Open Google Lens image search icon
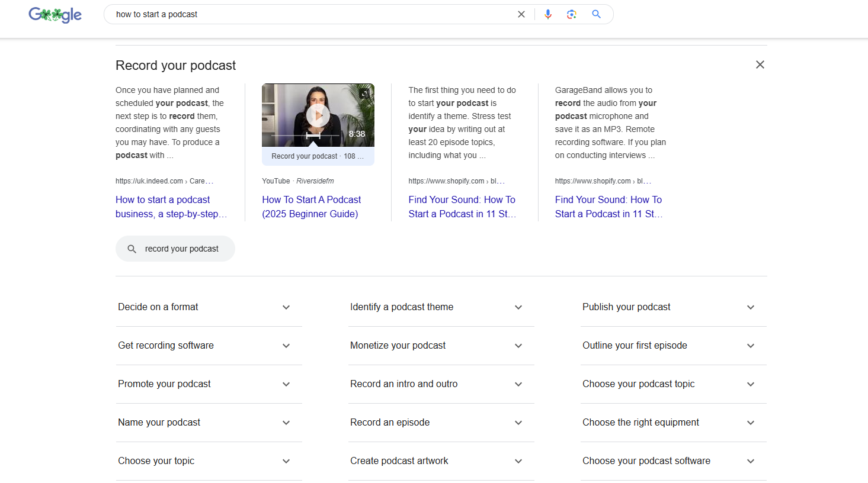868x483 pixels. click(572, 14)
